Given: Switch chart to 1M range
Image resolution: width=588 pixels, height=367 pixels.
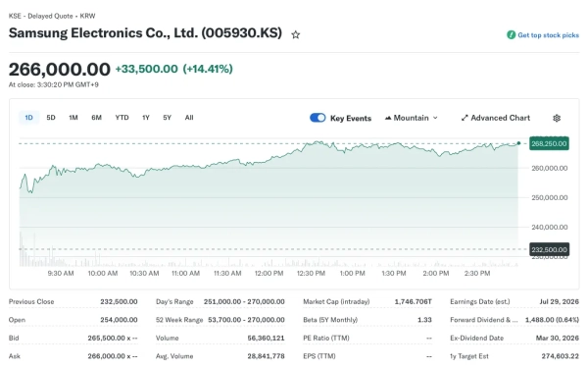Looking at the screenshot, I should point(73,118).
